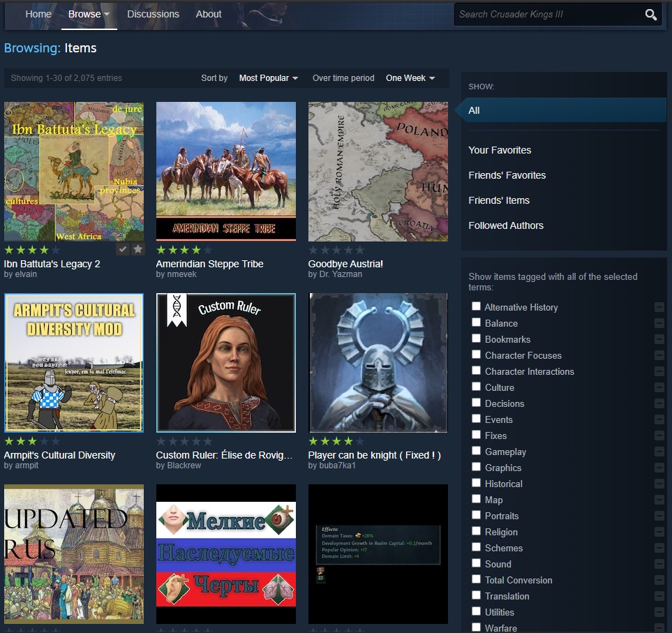Exclude the Bookmarks tag with minus icon

click(x=659, y=339)
